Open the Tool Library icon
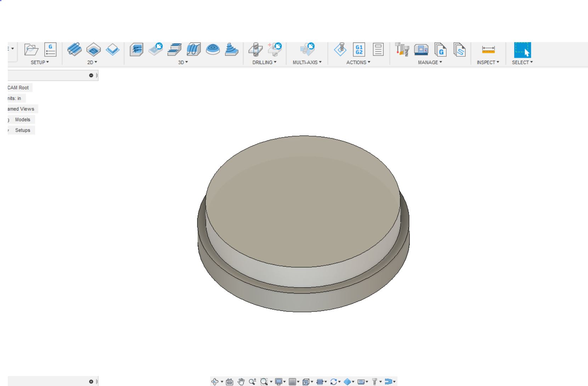Screen dimensions: 588x386 (402, 50)
